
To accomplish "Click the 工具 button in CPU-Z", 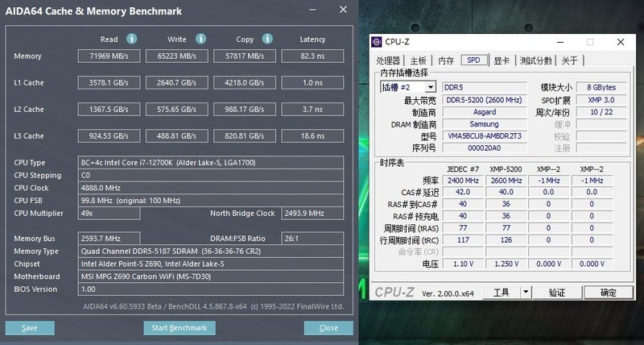I will [502, 293].
